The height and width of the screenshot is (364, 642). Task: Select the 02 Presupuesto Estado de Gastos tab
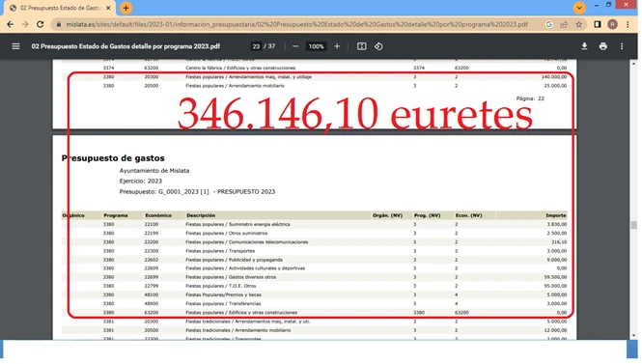(x=60, y=8)
